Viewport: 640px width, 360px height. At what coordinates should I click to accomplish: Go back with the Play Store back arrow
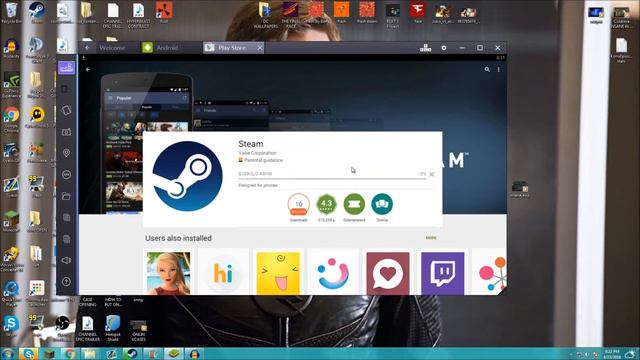(x=88, y=69)
